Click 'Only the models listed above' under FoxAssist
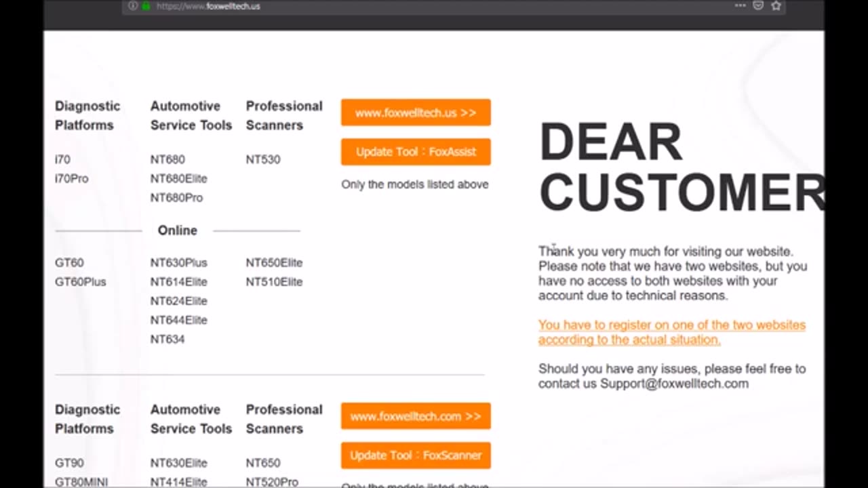The width and height of the screenshot is (868, 488). tap(415, 184)
